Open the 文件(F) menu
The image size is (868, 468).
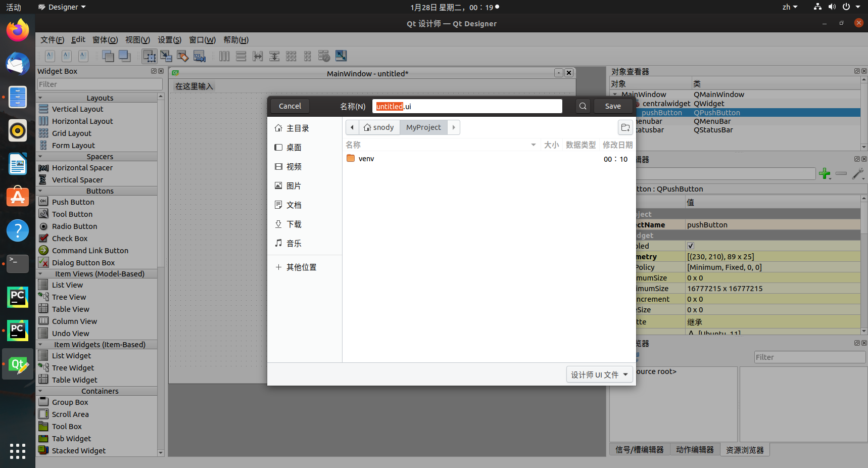coord(52,40)
